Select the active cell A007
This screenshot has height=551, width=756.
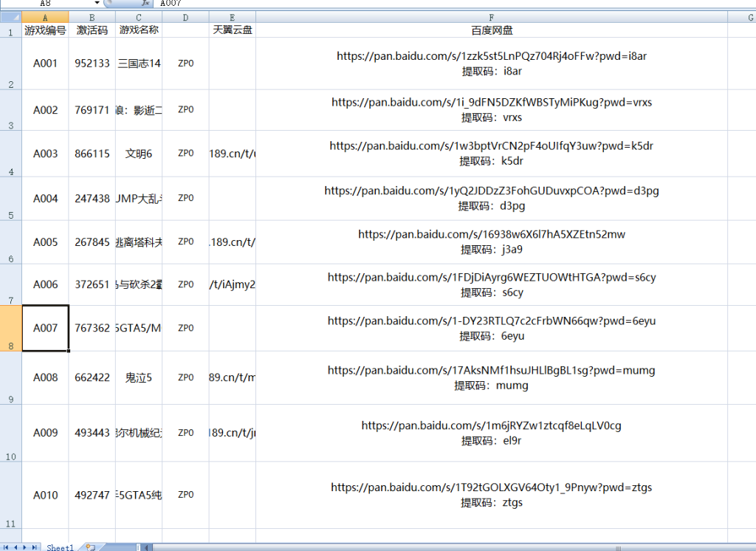point(45,328)
